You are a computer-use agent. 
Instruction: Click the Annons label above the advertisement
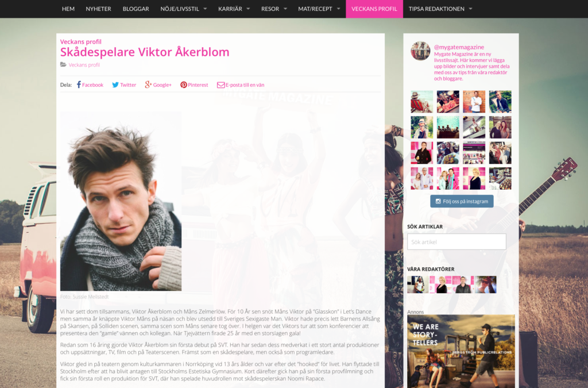tap(416, 312)
